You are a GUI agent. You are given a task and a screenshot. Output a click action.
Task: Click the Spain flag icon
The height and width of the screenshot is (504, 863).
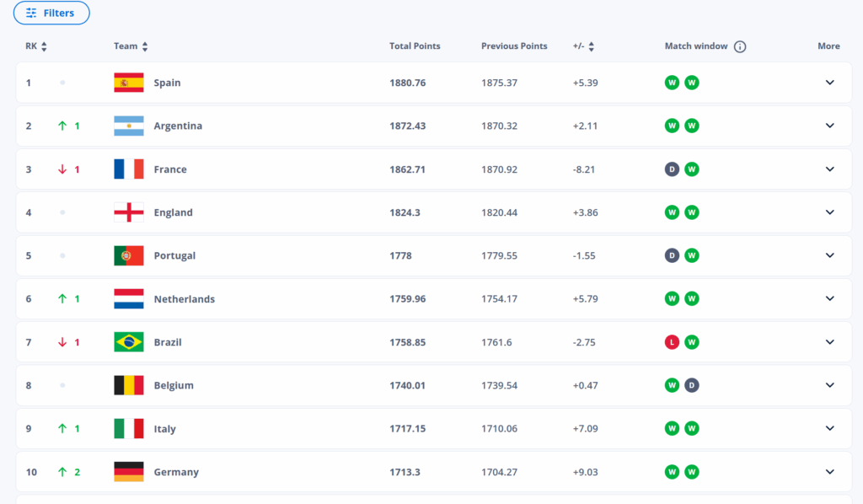click(x=129, y=83)
